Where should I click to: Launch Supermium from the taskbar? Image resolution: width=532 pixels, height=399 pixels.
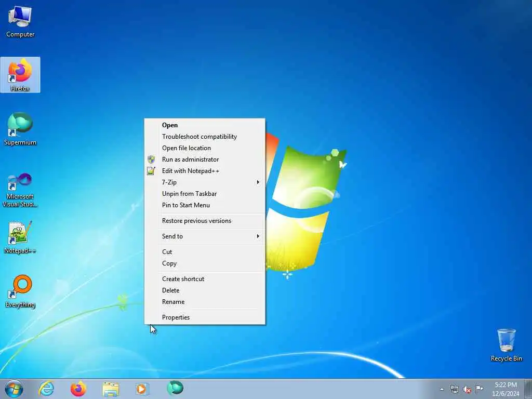click(x=175, y=389)
